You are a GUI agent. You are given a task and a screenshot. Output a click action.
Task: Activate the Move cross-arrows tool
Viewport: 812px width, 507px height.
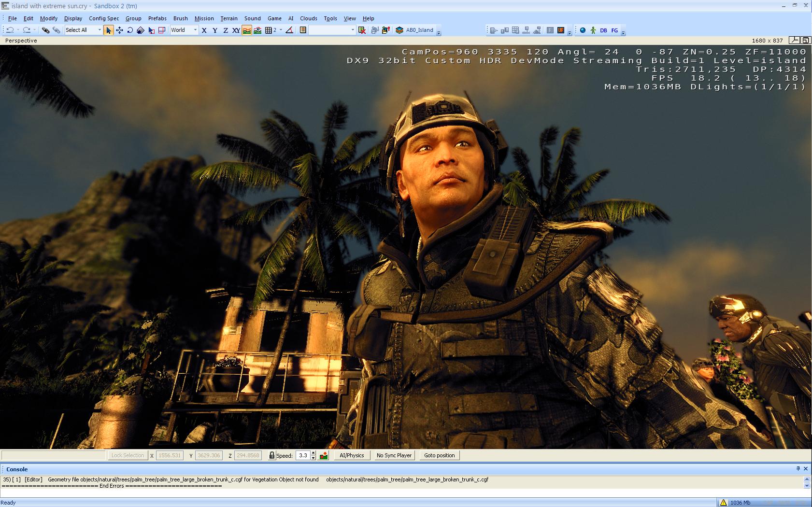coord(119,30)
